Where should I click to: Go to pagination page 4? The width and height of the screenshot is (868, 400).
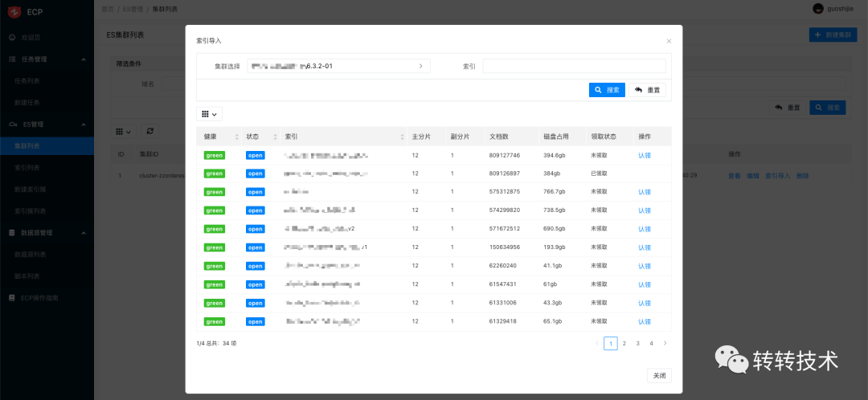point(651,343)
